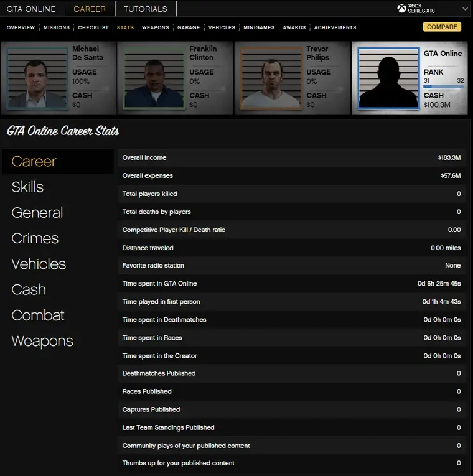Open the Achievements page

pos(335,27)
